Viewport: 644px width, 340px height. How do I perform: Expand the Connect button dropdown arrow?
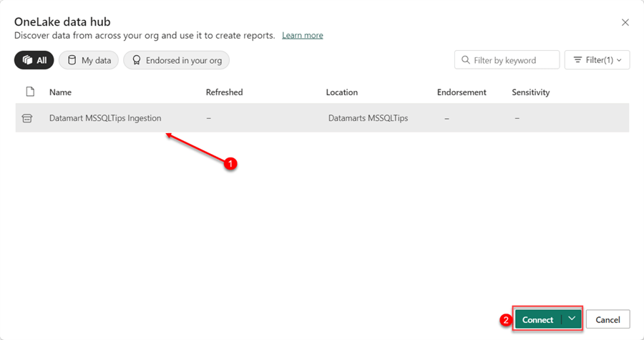[x=572, y=319]
